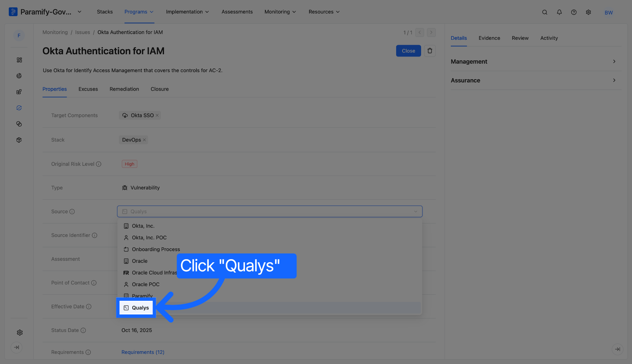Go to previous issue arrow
632x364 pixels.
[x=420, y=33]
